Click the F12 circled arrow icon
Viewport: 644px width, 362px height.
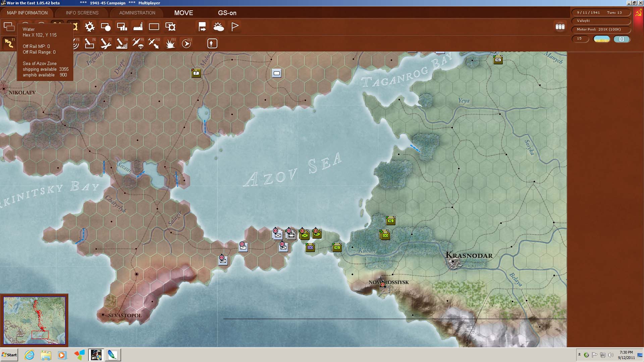point(186,44)
